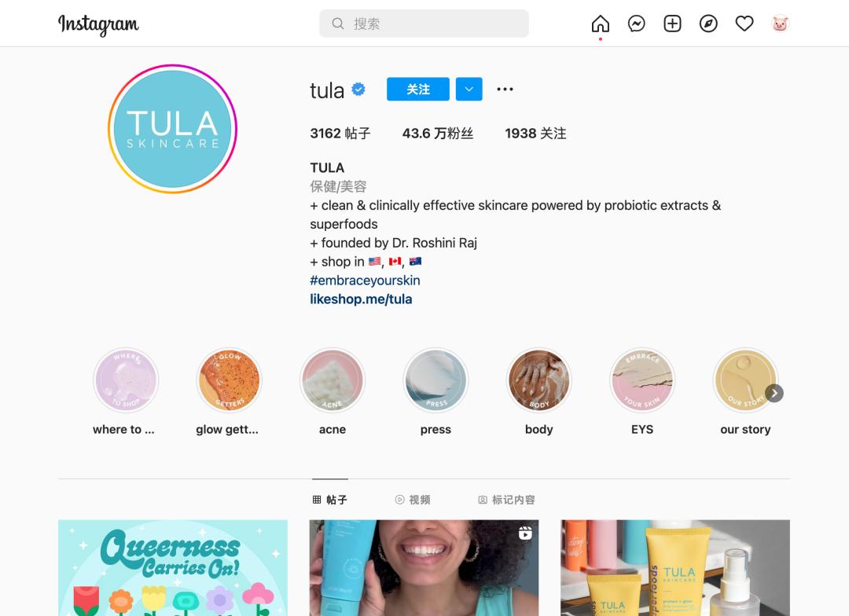The width and height of the screenshot is (849, 616).
Task: Switch to the 标记内容 tab
Action: [506, 500]
